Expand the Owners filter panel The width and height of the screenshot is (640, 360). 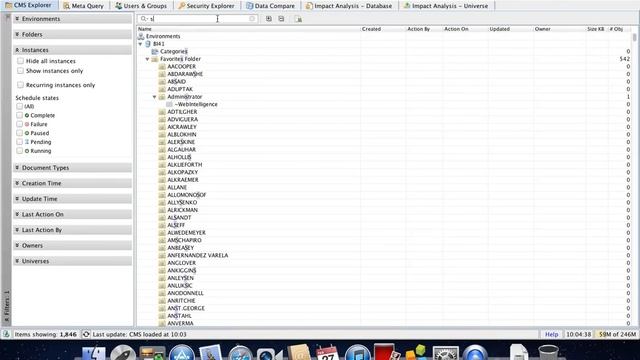pyautogui.click(x=73, y=245)
